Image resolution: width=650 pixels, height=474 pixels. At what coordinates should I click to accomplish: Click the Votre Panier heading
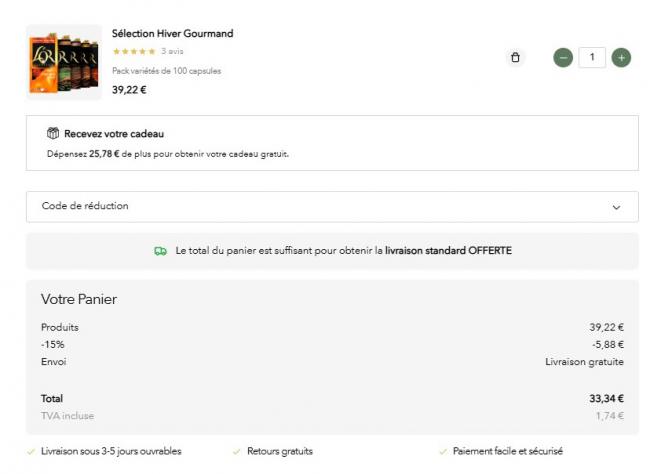[79, 299]
